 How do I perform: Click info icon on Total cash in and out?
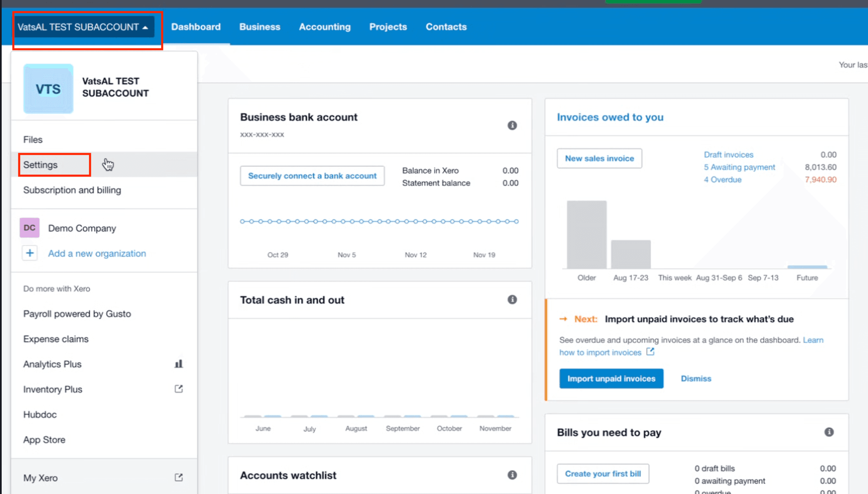click(512, 300)
